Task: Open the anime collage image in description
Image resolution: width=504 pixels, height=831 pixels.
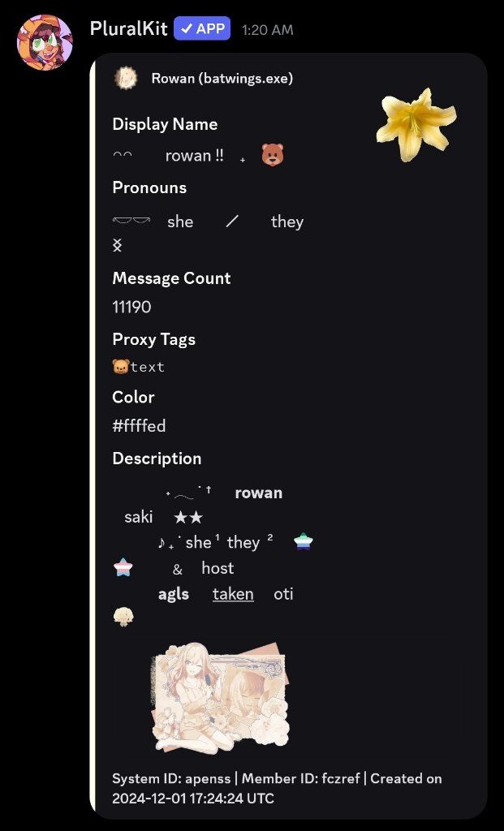Action: 221,696
